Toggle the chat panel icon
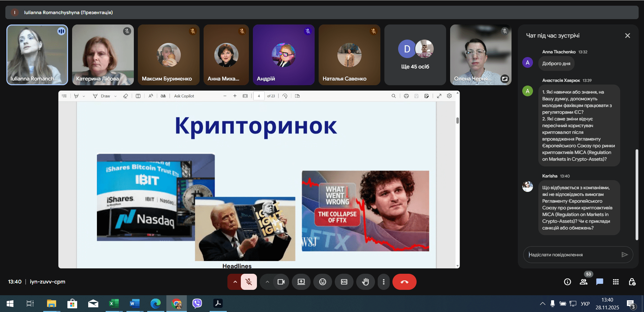644x312 pixels. pyautogui.click(x=599, y=282)
